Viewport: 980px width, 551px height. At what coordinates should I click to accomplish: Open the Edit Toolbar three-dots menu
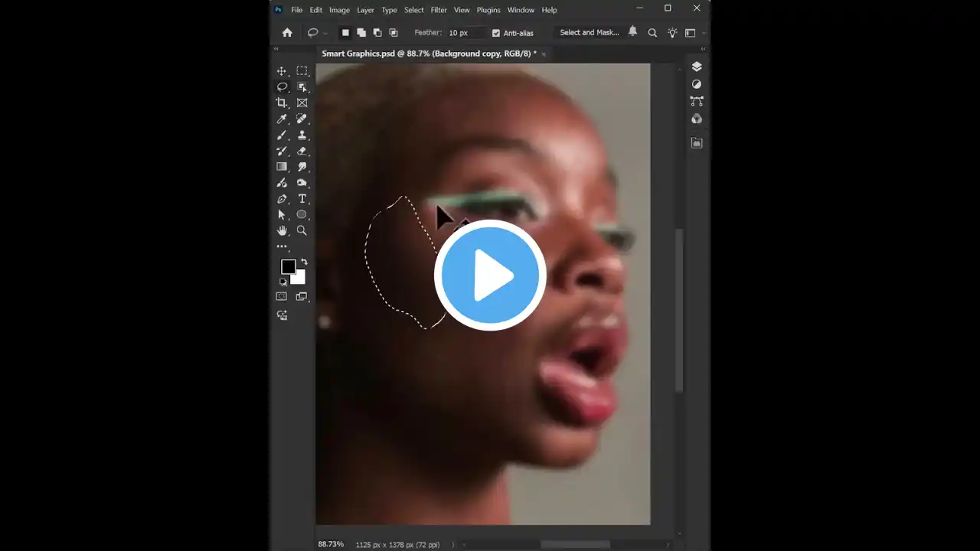(282, 246)
